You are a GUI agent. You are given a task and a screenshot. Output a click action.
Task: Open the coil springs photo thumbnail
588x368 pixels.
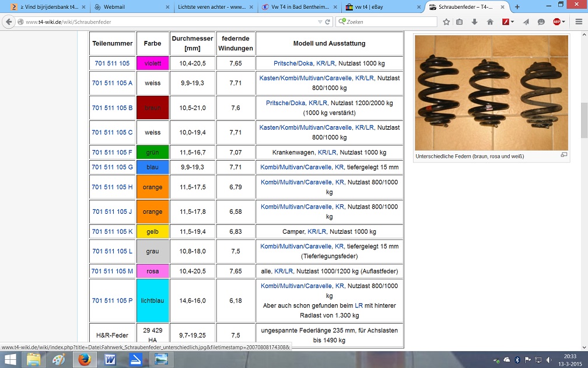tap(491, 93)
